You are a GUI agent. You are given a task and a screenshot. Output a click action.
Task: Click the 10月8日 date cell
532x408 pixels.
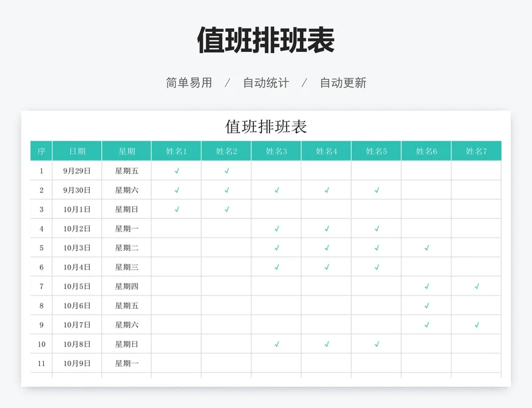tap(77, 344)
